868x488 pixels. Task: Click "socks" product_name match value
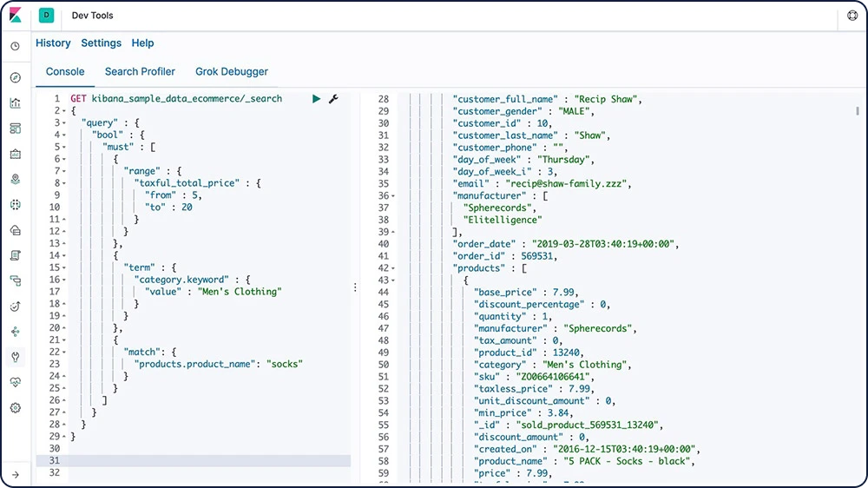285,364
